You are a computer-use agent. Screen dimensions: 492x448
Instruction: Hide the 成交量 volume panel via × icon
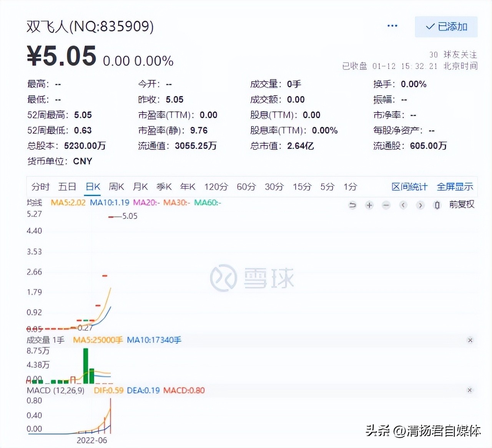(x=470, y=340)
